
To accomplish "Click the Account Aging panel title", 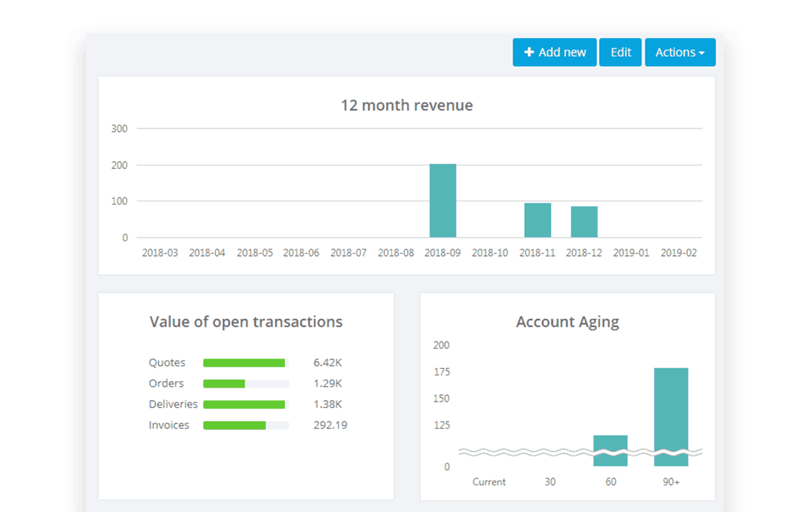I will (567, 322).
